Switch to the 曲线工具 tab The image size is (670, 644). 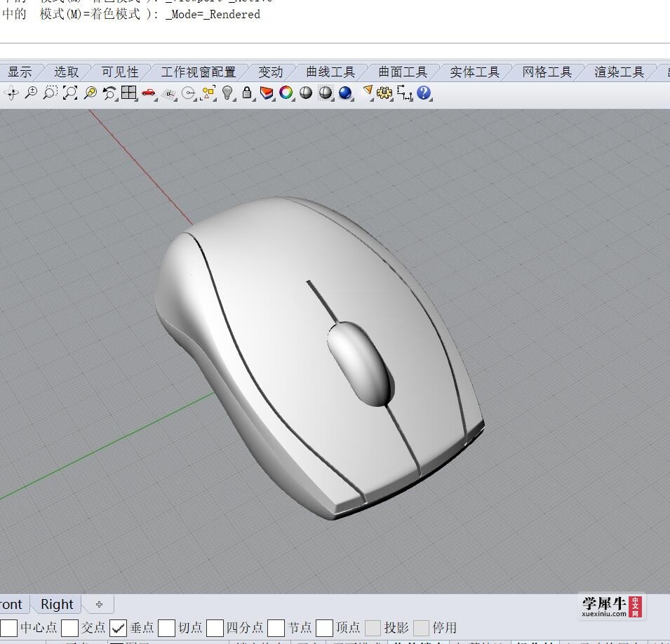pyautogui.click(x=330, y=72)
